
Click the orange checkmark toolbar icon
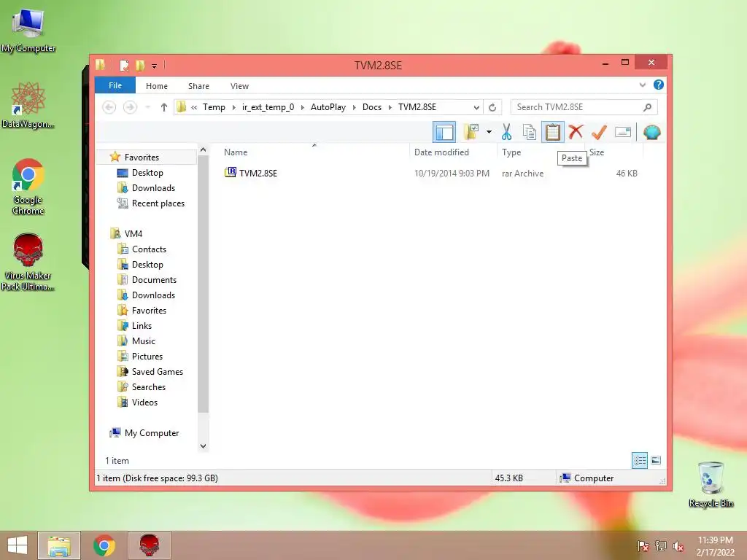[600, 132]
